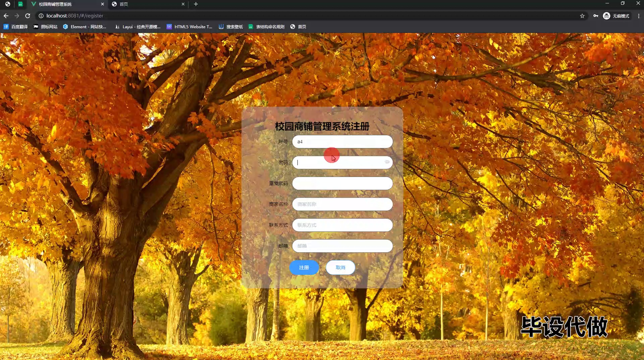Toggle password visibility eye icon
This screenshot has height=360, width=644.
[x=387, y=162]
